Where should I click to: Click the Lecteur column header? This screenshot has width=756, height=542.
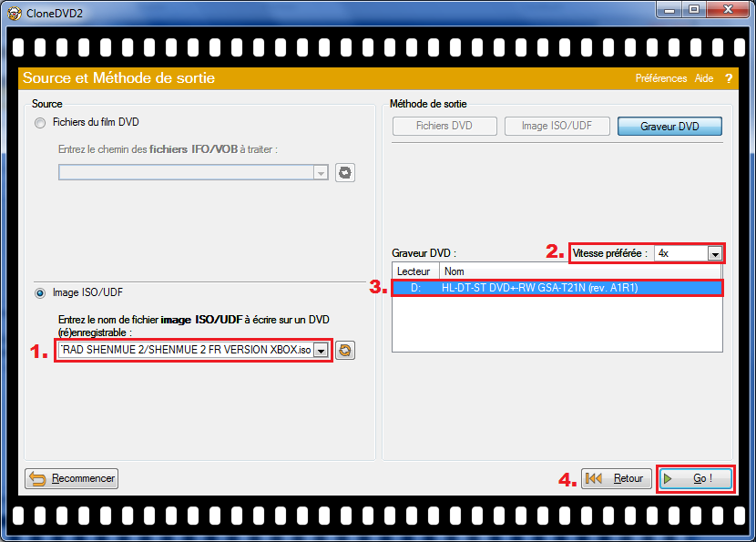coord(415,271)
